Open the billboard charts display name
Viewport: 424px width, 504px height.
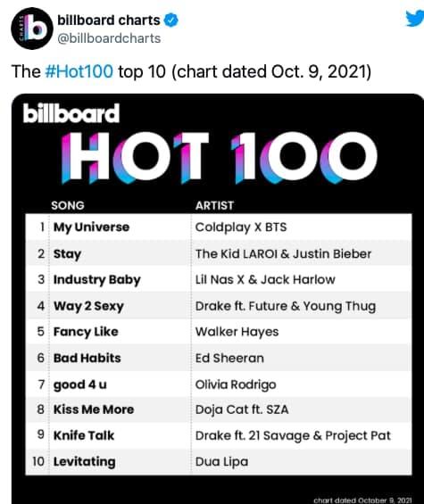pyautogui.click(x=109, y=21)
